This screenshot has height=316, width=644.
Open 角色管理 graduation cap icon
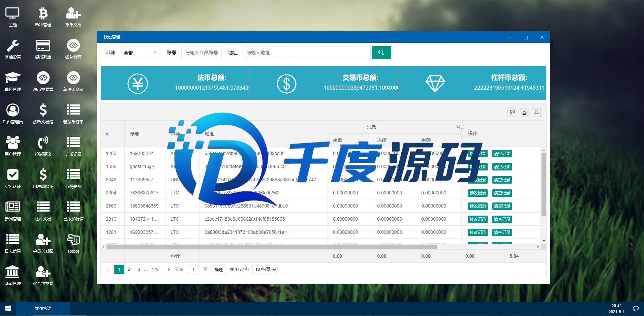pyautogui.click(x=13, y=82)
